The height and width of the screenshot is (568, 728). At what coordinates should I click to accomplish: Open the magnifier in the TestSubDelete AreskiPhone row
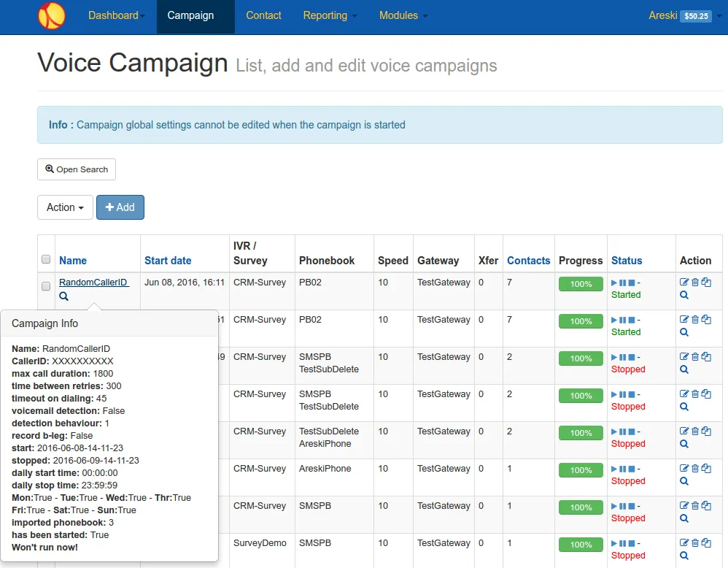(x=684, y=444)
